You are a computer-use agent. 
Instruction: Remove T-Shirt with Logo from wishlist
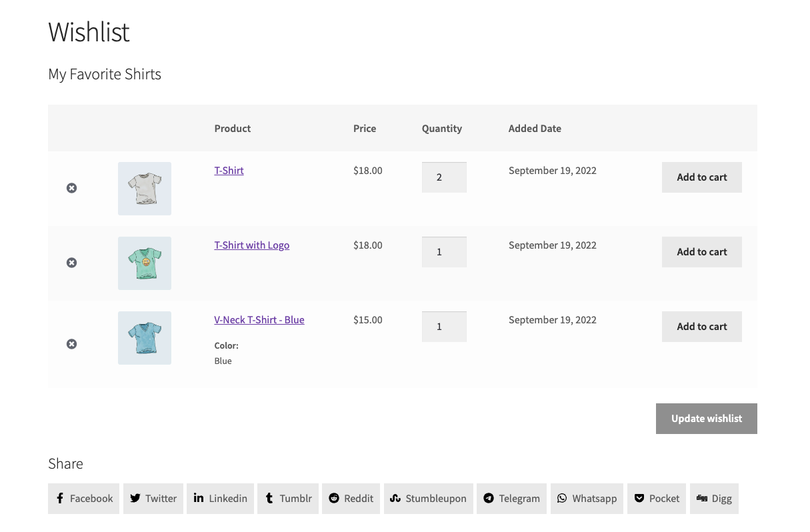click(71, 263)
